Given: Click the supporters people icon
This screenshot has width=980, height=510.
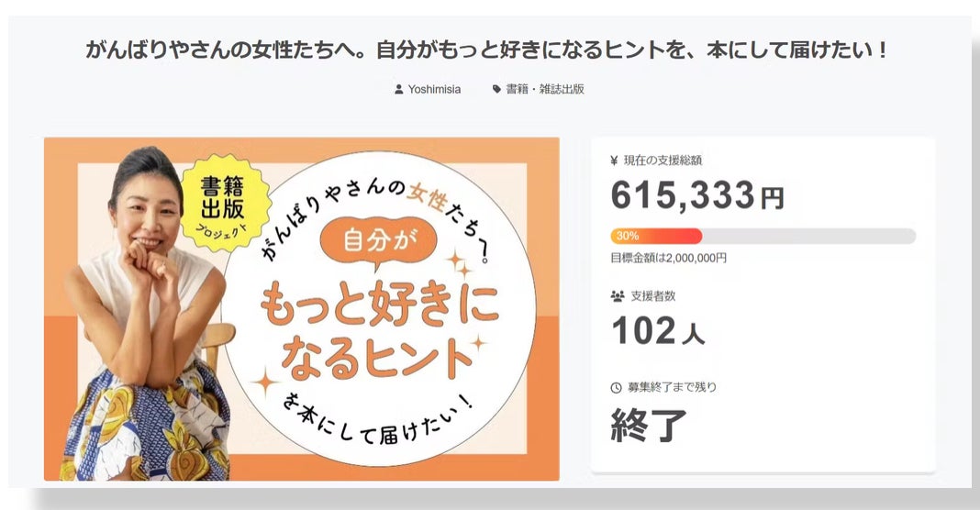Looking at the screenshot, I should [x=617, y=296].
